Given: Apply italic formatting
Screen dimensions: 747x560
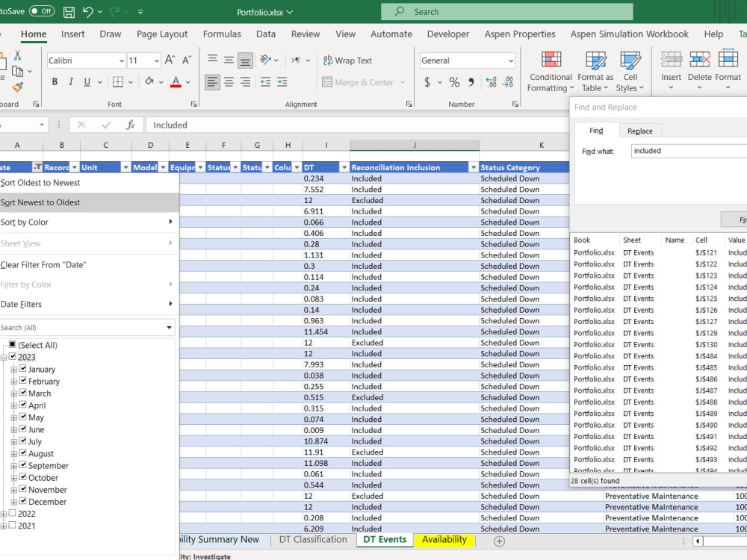Looking at the screenshot, I should (70, 81).
